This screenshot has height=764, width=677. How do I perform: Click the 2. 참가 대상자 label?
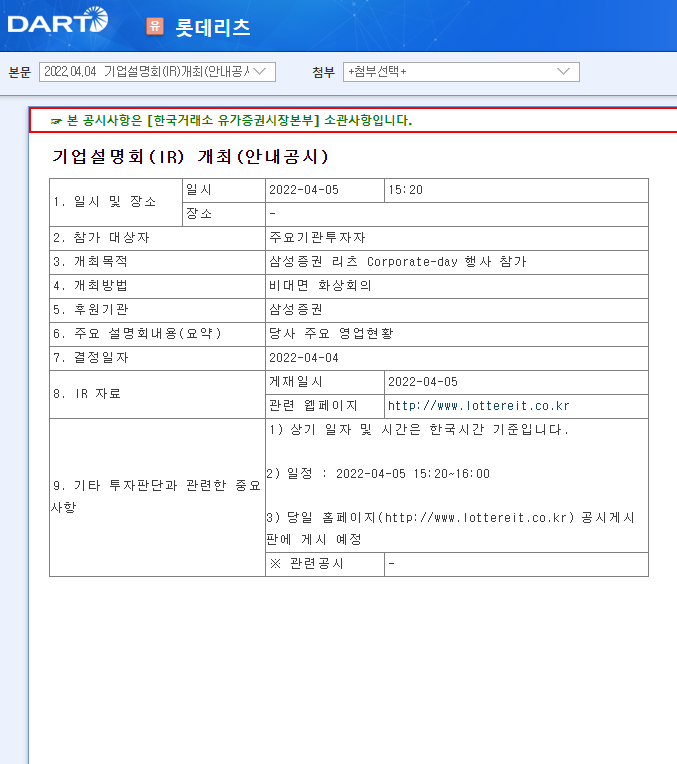(101, 237)
